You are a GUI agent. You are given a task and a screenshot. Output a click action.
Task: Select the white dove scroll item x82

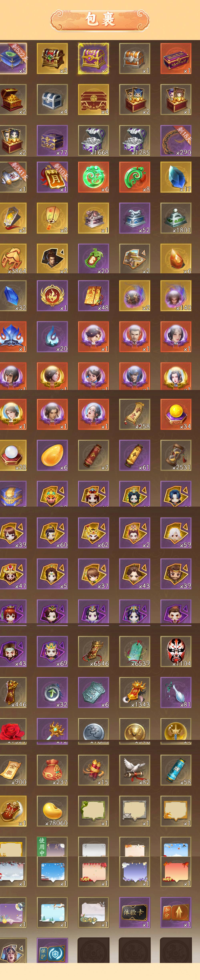click(135, 770)
